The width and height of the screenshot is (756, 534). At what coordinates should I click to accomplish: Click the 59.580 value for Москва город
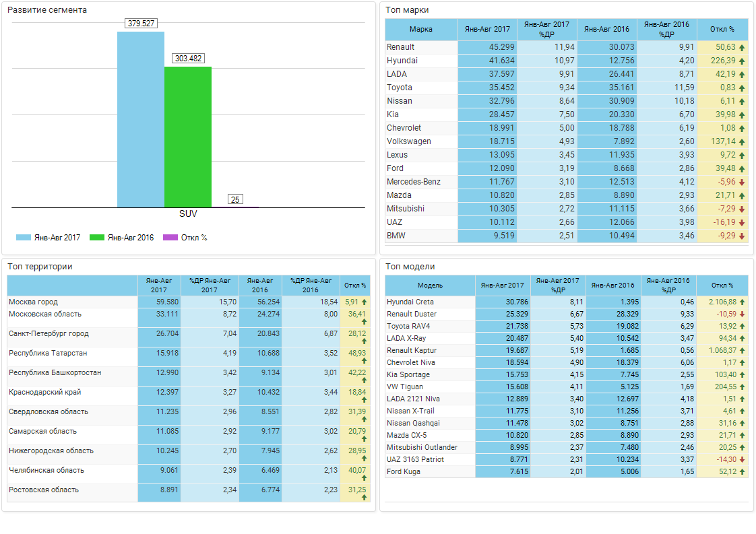tap(167, 302)
